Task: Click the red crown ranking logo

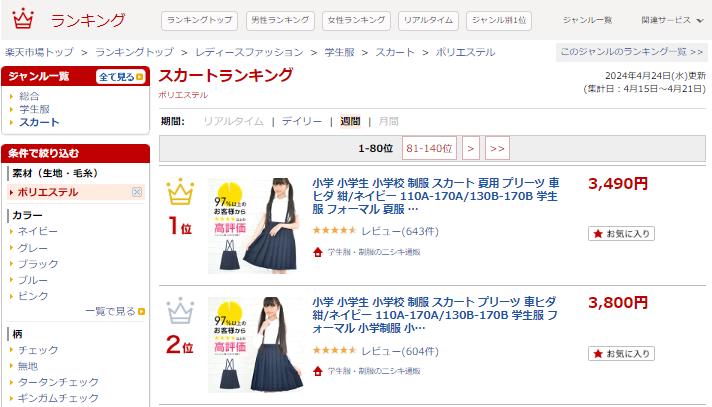Action: (23, 19)
